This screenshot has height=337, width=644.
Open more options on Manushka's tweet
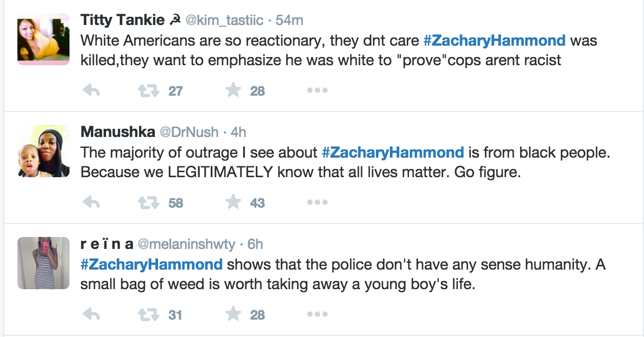(x=317, y=203)
